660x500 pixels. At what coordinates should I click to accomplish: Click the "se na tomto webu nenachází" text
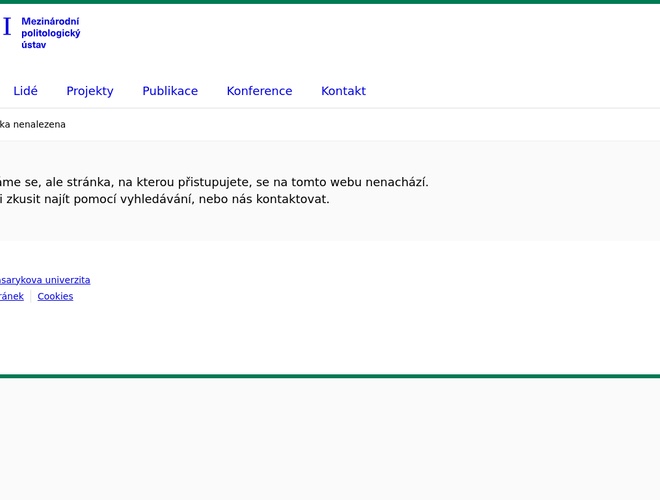click(x=341, y=182)
